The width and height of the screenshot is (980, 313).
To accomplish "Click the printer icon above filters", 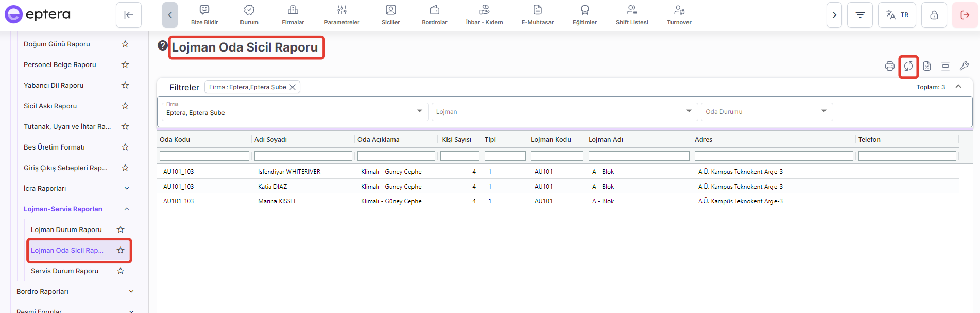I will click(x=889, y=66).
